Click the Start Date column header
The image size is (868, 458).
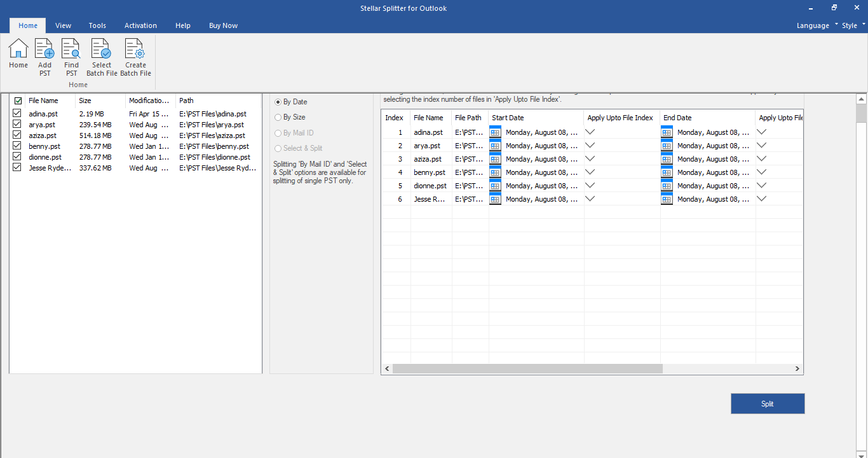[x=536, y=118]
